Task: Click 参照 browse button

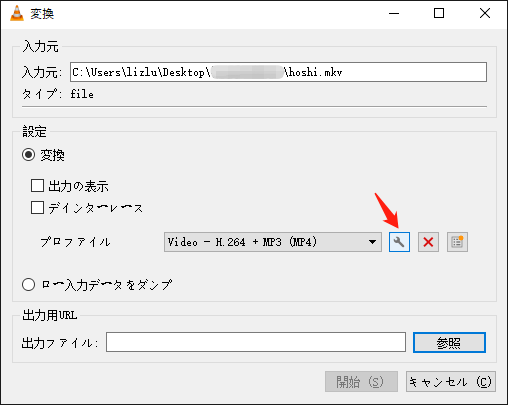Action: click(449, 342)
